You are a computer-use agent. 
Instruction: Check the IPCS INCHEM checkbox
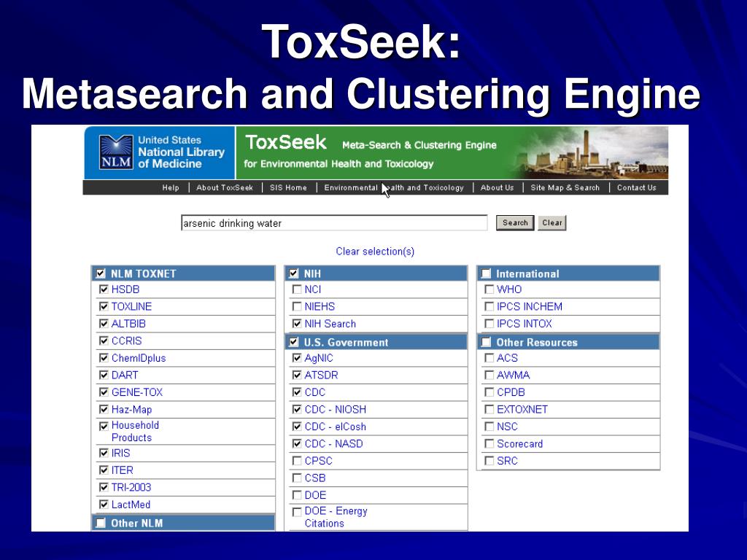coord(489,306)
